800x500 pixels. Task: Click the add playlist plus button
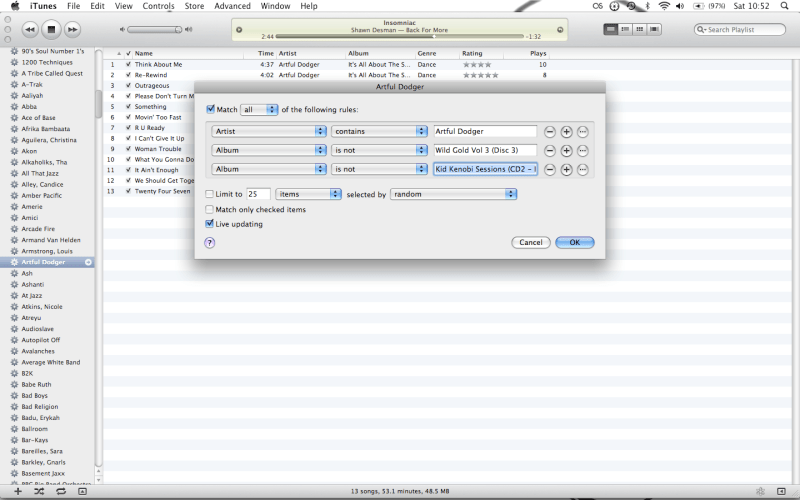coord(17,492)
